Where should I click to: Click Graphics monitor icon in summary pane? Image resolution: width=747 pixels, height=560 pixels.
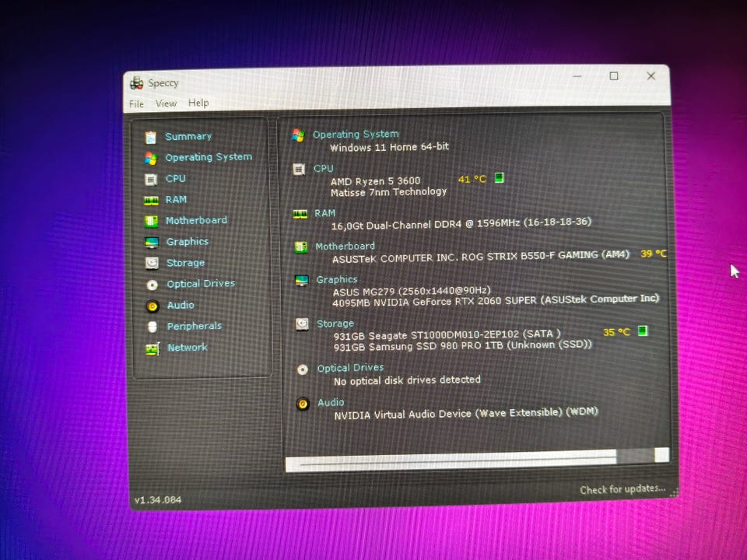pos(302,281)
